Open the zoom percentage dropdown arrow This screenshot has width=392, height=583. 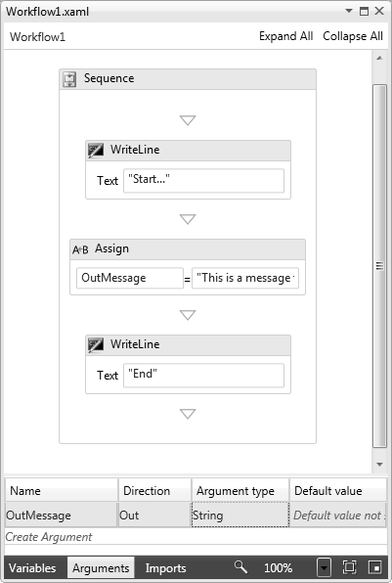point(324,567)
